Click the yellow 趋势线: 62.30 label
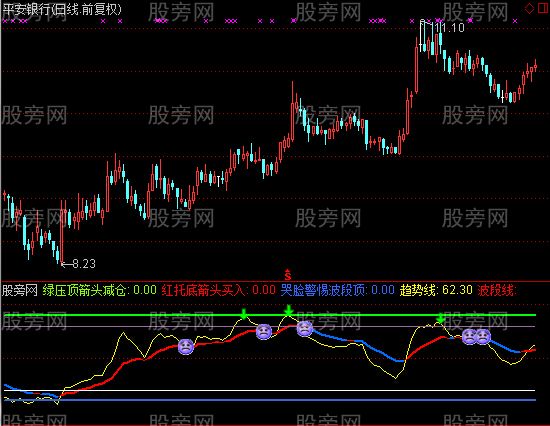The height and width of the screenshot is (426, 550). [x=436, y=290]
